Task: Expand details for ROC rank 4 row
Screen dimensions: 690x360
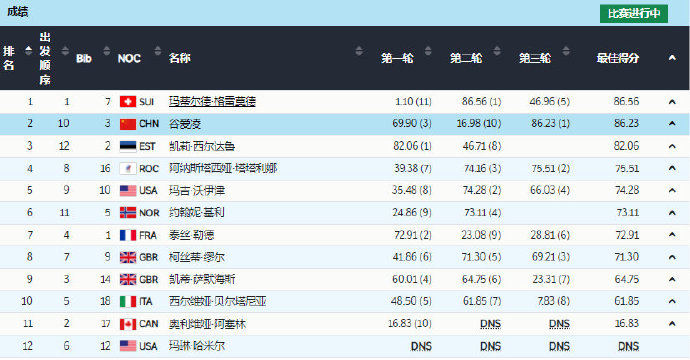Action: point(672,168)
